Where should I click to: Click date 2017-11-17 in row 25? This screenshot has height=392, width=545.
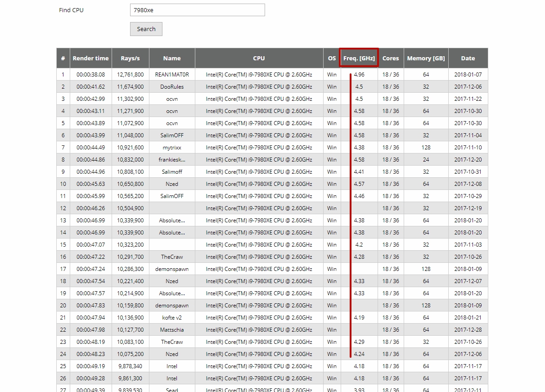[468, 366]
